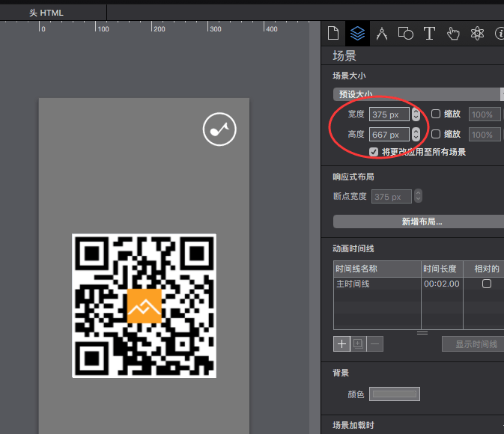Grab the timeline list resize handle

tap(422, 333)
